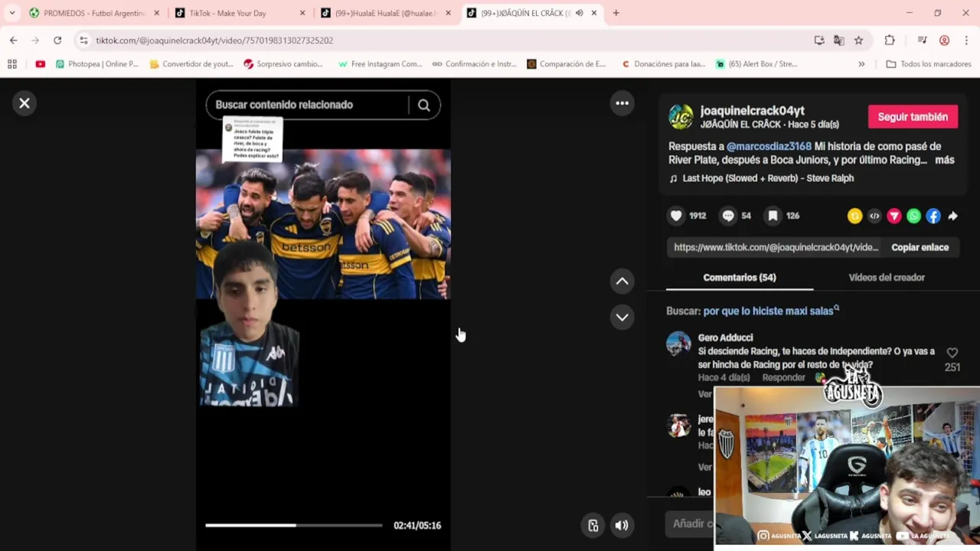Open the Chrome profile avatar
980x551 pixels.
coord(945,41)
